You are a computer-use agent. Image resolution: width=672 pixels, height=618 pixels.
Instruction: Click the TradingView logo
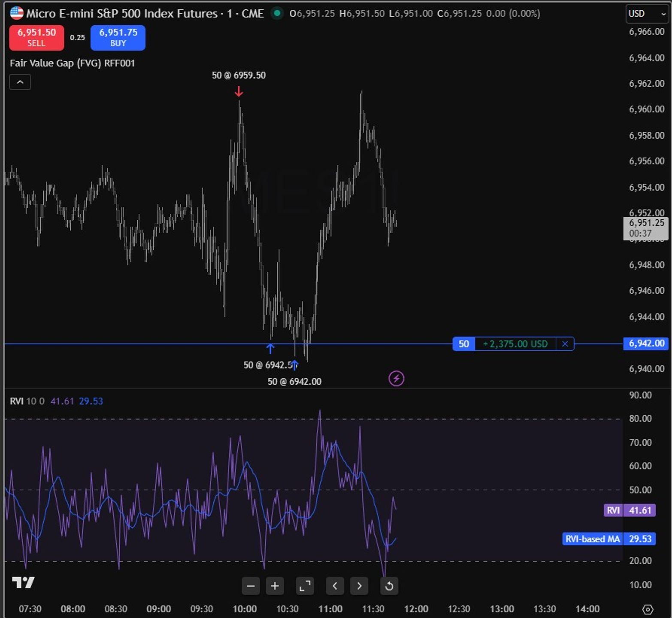[23, 582]
